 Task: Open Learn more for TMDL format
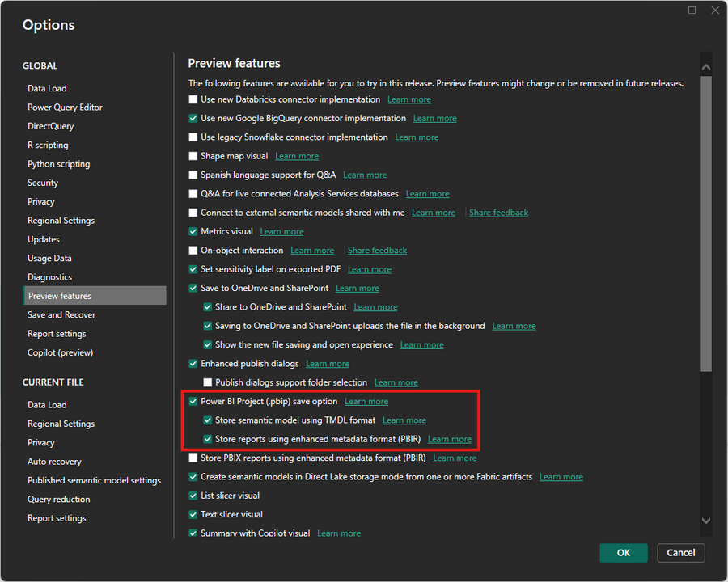click(404, 420)
